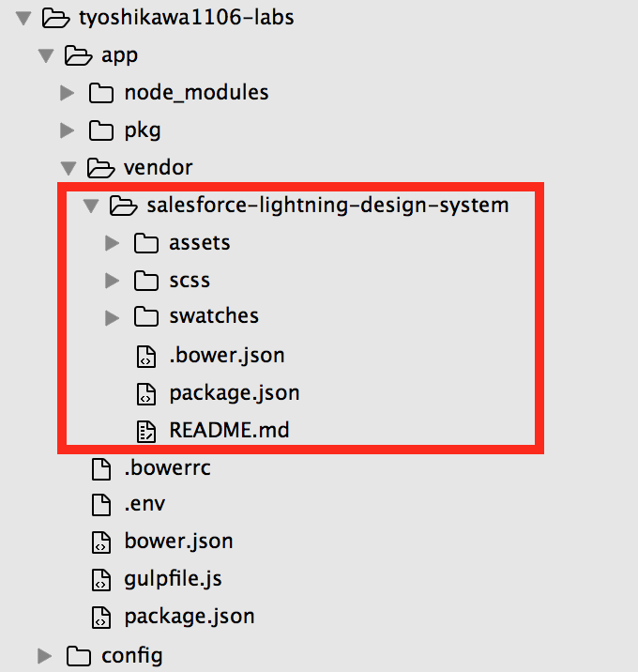
Task: Click the gulpfile.js file icon
Action: (101, 580)
